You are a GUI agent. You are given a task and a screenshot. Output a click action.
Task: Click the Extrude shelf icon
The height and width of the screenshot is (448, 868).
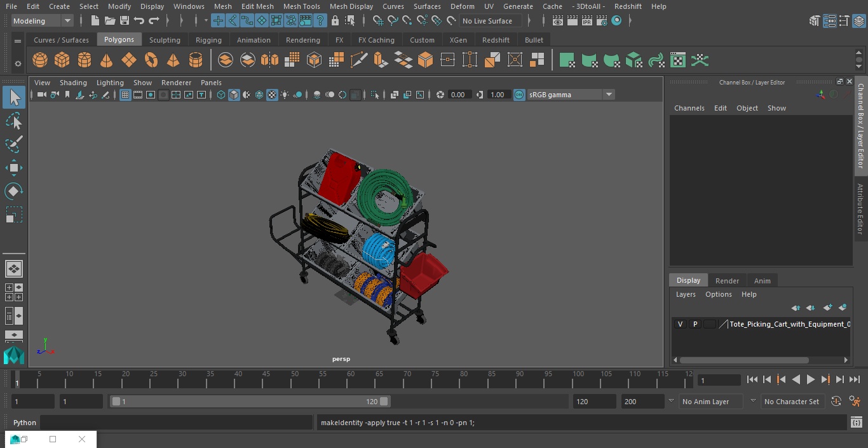(x=381, y=60)
